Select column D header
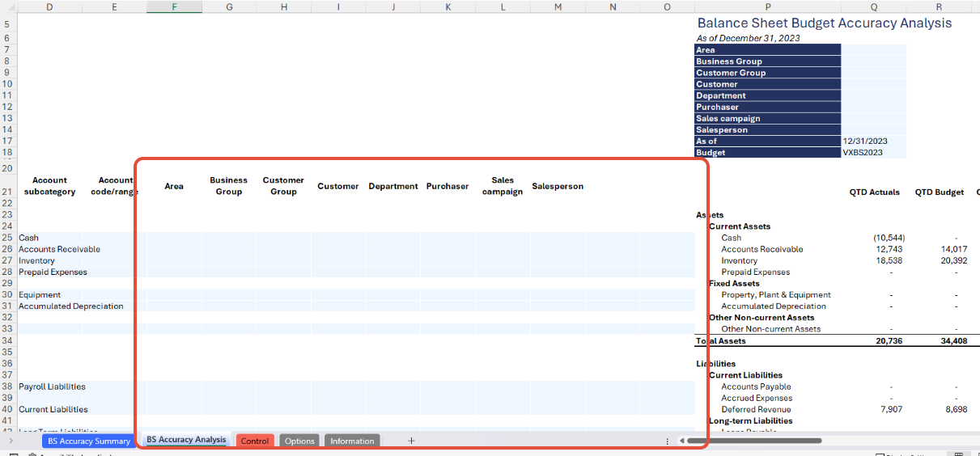The width and height of the screenshot is (980, 456). [x=49, y=6]
